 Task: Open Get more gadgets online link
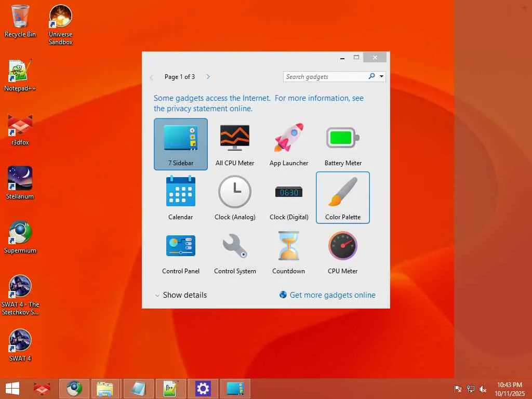(x=327, y=295)
